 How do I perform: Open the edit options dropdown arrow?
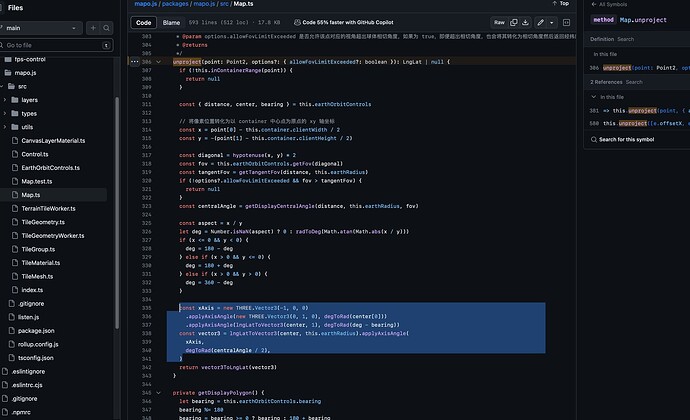(552, 22)
